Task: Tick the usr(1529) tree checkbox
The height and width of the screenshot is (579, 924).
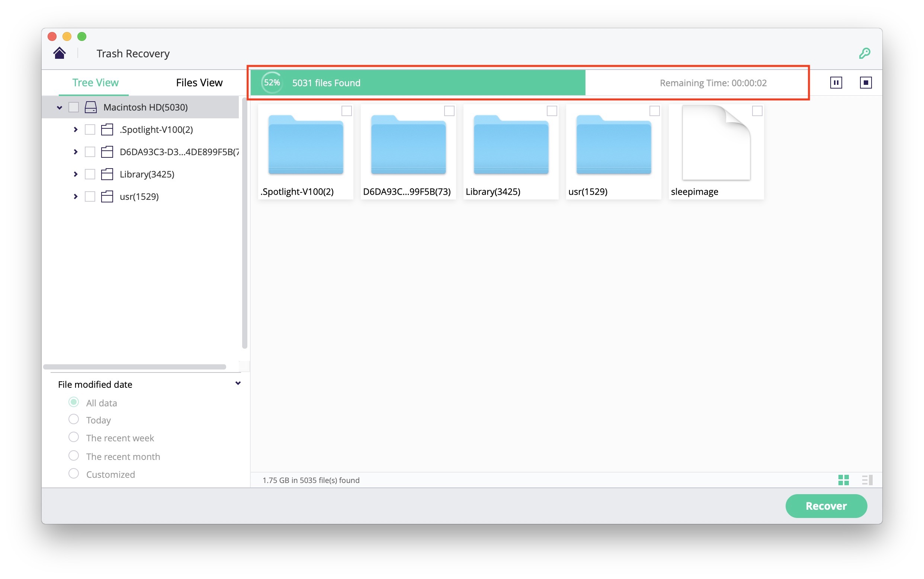Action: [90, 197]
